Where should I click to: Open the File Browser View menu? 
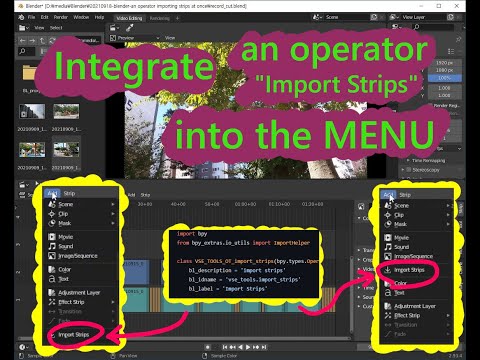(x=39, y=28)
